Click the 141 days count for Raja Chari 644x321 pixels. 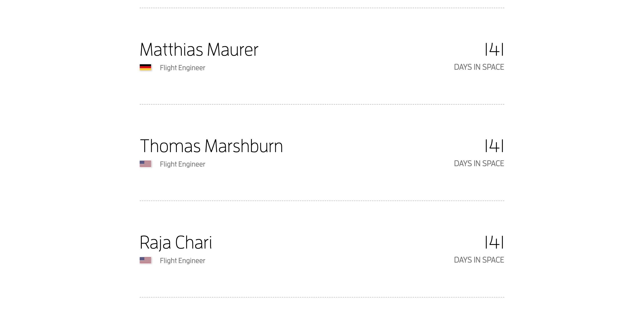click(x=494, y=242)
